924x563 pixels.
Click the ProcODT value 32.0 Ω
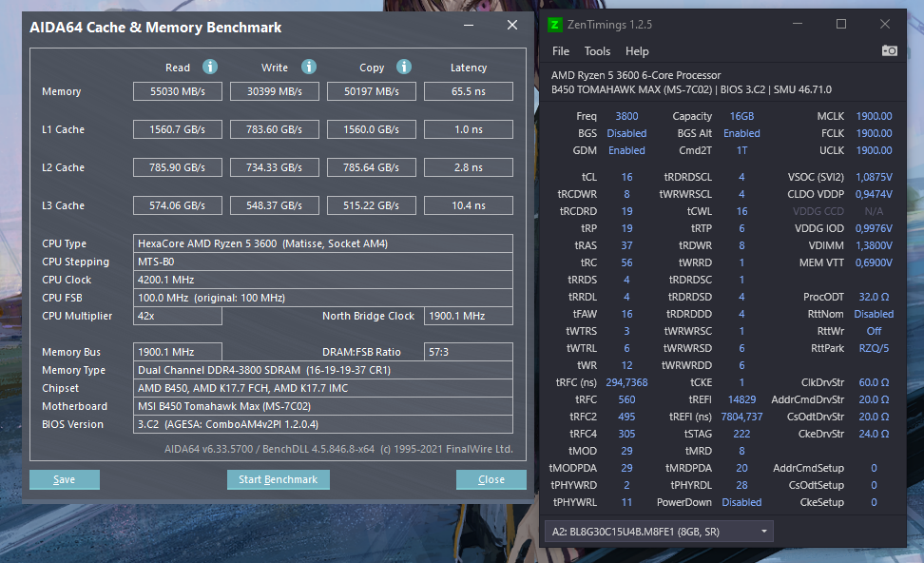tap(874, 297)
